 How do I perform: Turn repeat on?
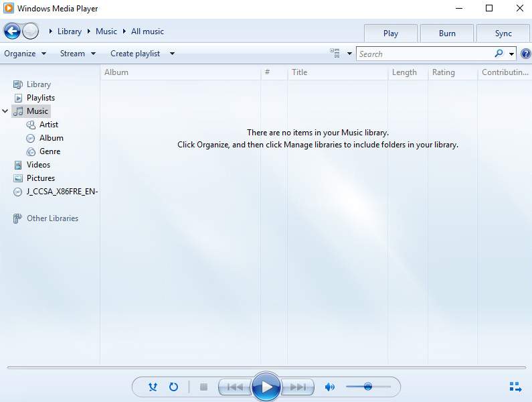(x=173, y=387)
